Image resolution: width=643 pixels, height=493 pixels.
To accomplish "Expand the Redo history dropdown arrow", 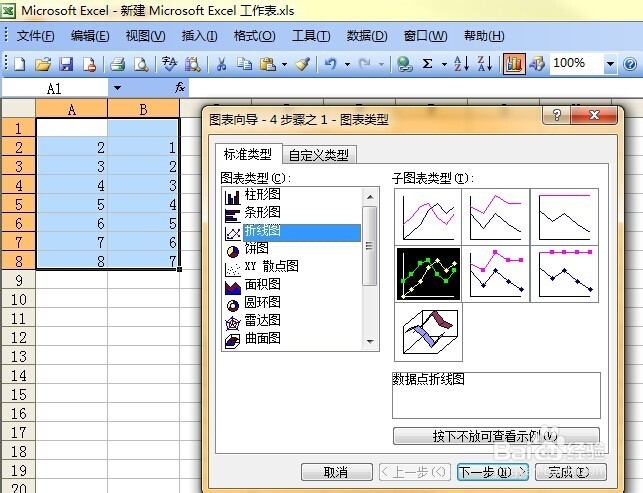I will [x=381, y=64].
